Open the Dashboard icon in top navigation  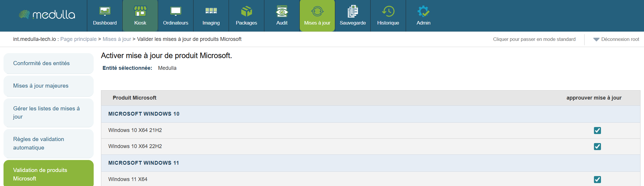tap(105, 12)
